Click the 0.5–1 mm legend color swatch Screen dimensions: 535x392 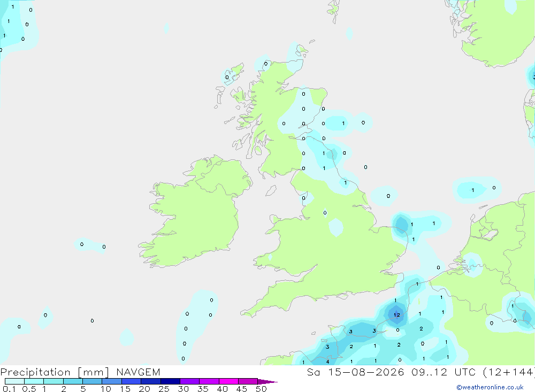click(x=34, y=381)
